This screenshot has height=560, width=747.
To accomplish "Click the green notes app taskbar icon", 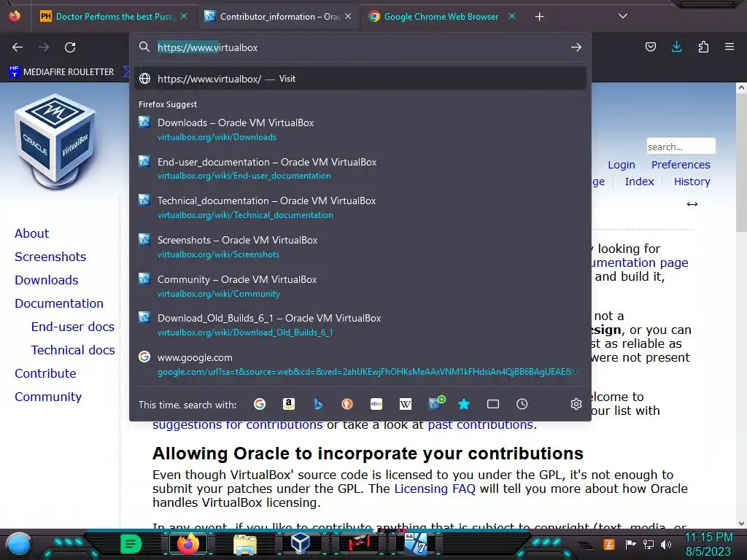I will (131, 544).
